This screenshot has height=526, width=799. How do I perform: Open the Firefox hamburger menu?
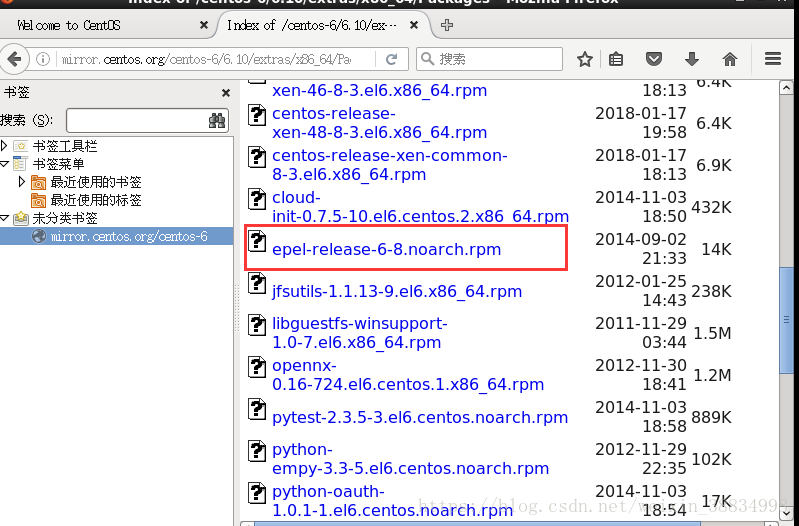(x=773, y=59)
